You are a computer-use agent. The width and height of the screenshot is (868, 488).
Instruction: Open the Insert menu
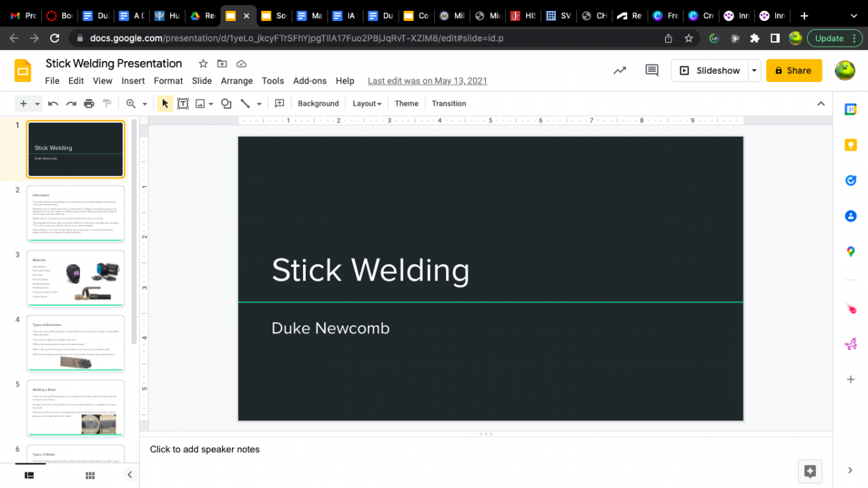(133, 81)
